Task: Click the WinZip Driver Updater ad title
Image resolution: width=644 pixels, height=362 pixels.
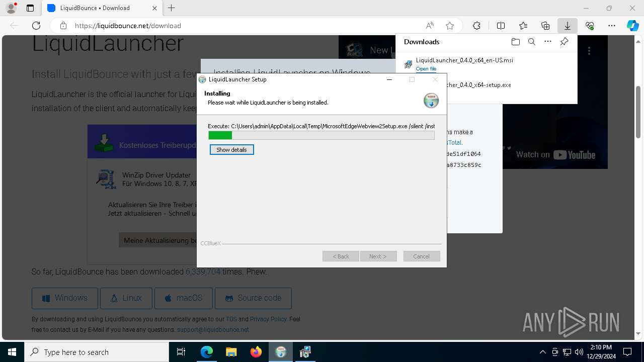Action: (x=156, y=175)
